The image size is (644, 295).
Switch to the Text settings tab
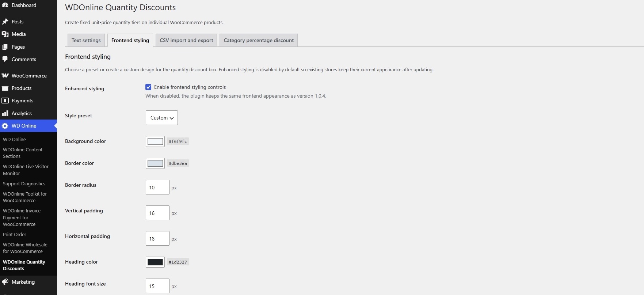[x=86, y=40]
